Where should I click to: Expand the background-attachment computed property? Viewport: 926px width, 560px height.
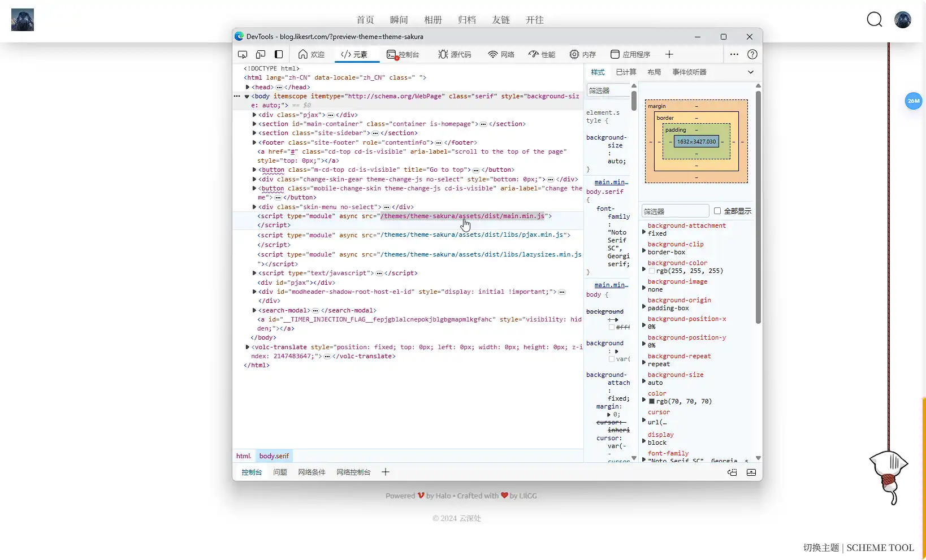tap(644, 232)
